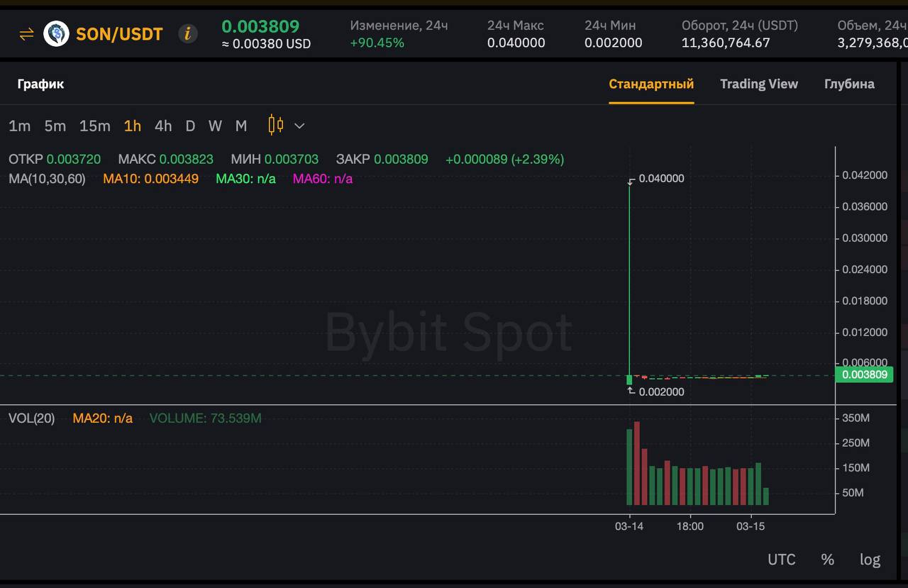The width and height of the screenshot is (908, 588).
Task: Switch to the Trading View tab
Action: (x=759, y=84)
